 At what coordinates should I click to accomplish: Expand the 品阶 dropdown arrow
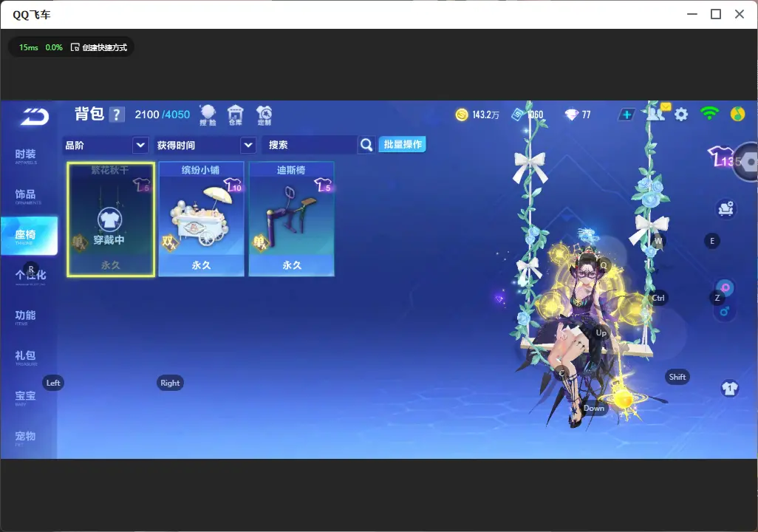tap(140, 145)
